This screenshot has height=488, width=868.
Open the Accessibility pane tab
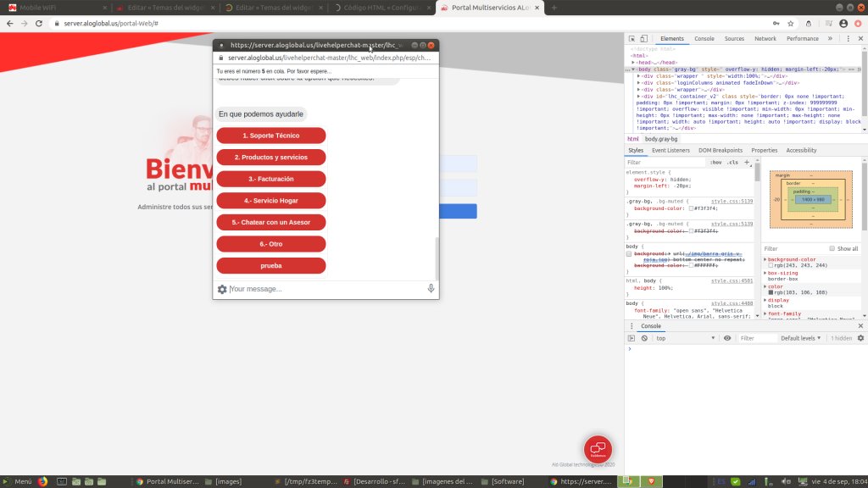[801, 151]
